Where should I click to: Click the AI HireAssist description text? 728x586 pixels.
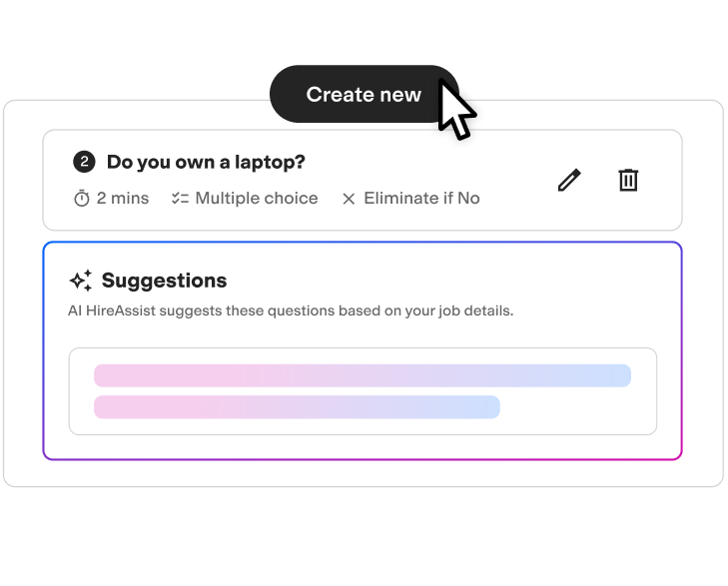[291, 310]
